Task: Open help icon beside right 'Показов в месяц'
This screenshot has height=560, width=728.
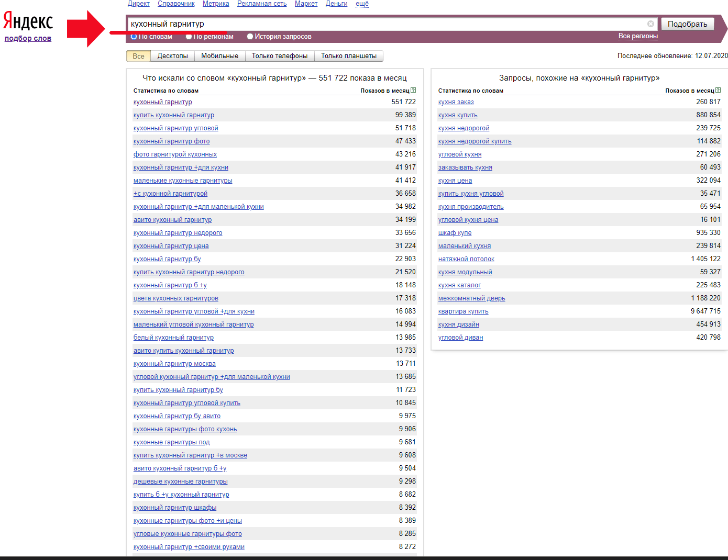Action: tap(718, 90)
